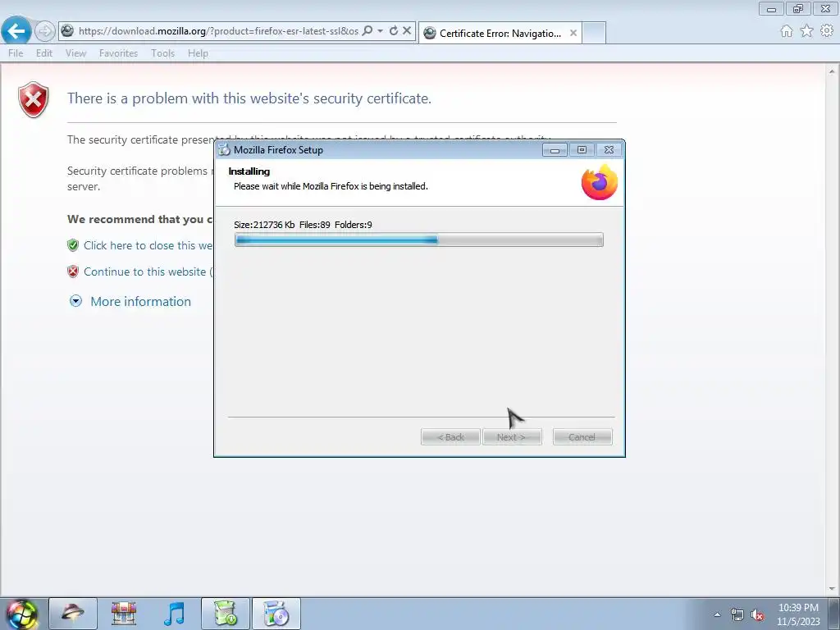Minimize the Internet Explorer window
840x630 pixels.
771,8
